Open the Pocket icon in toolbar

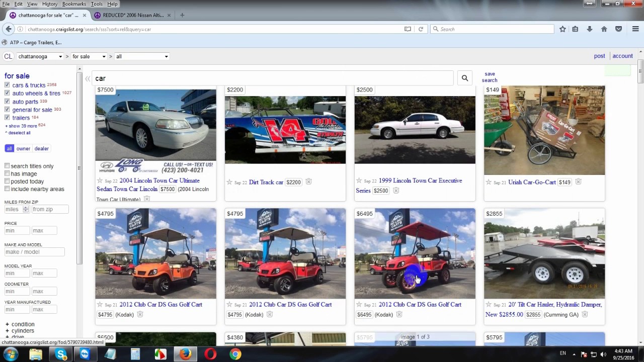click(x=619, y=29)
